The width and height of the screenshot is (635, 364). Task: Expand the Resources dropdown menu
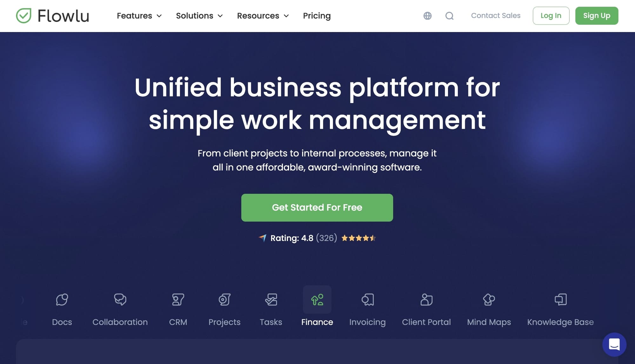coord(262,16)
